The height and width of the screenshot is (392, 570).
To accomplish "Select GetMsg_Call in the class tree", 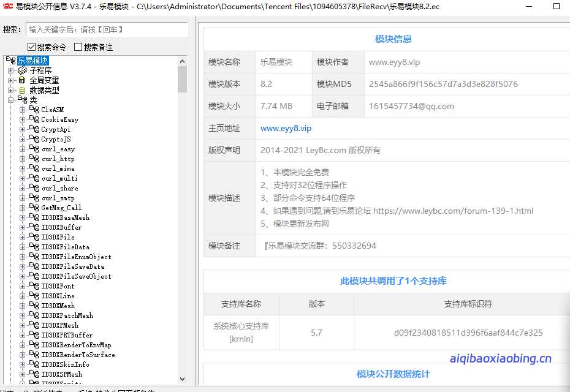I will click(x=61, y=208).
